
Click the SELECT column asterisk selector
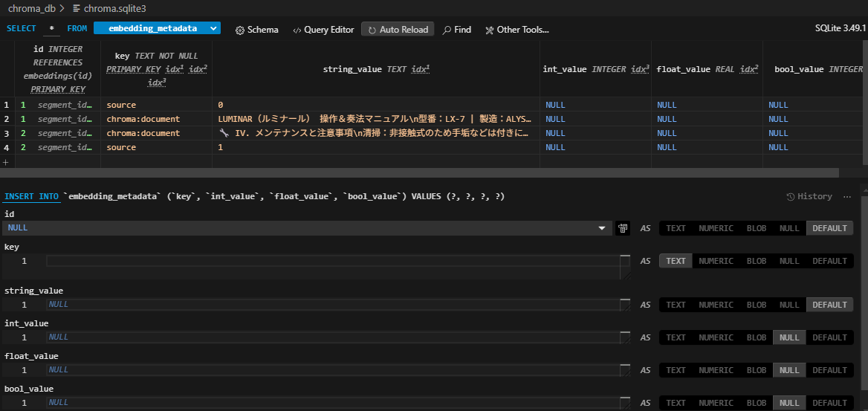tap(51, 28)
